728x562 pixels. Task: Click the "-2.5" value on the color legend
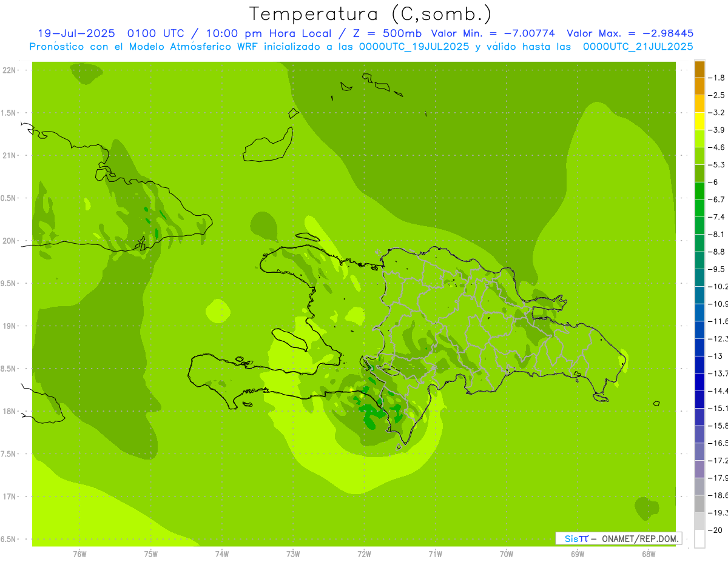(717, 95)
